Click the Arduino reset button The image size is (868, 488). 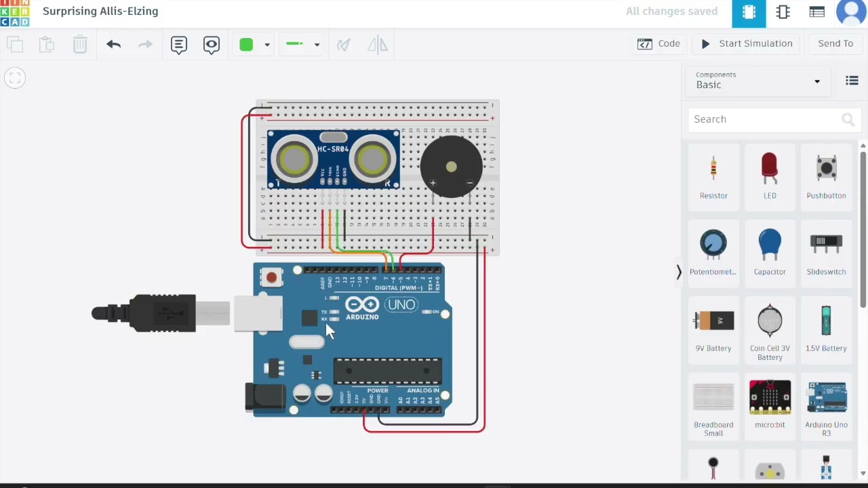tap(272, 277)
